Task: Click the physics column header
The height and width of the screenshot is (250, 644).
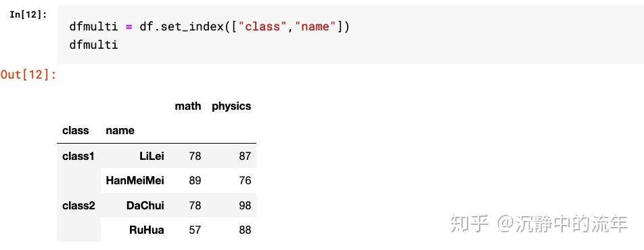Action: (231, 106)
